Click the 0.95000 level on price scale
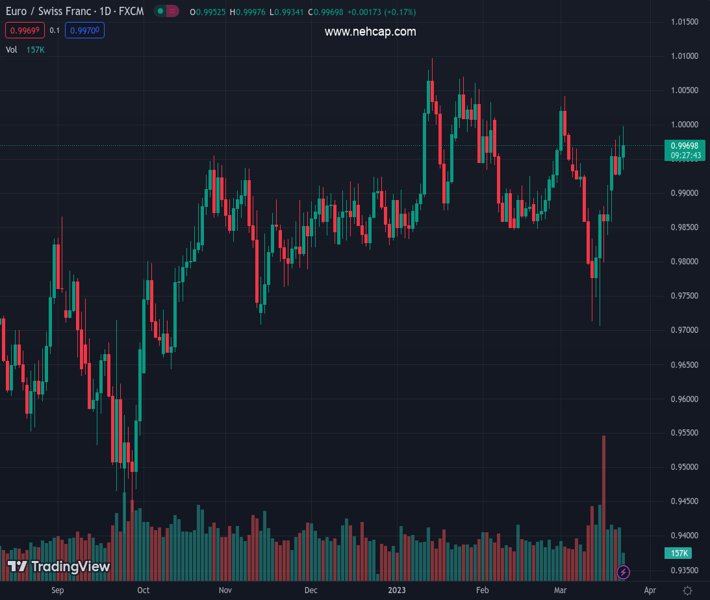This screenshot has width=710, height=600. 684,467
